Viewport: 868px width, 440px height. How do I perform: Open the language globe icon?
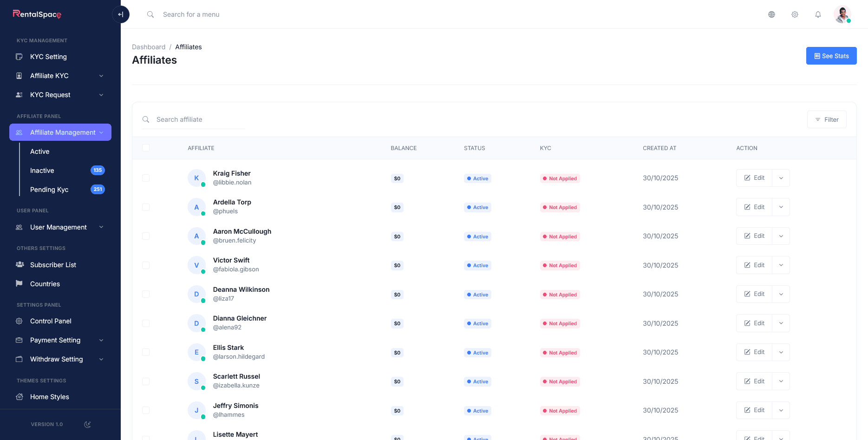coord(771,14)
